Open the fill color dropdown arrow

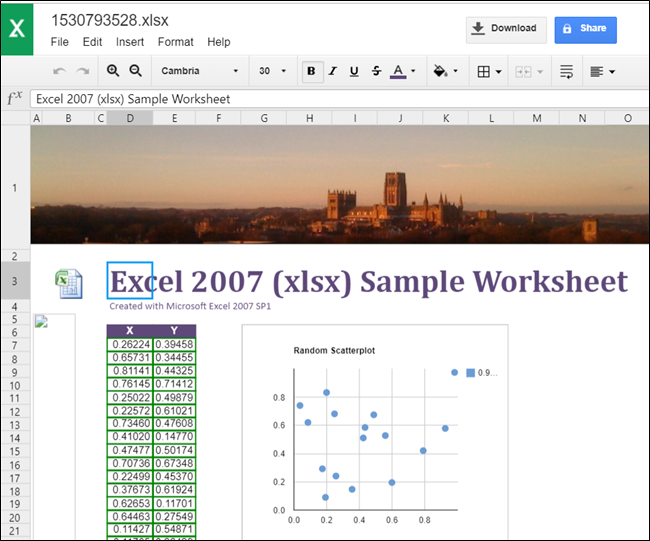[455, 71]
